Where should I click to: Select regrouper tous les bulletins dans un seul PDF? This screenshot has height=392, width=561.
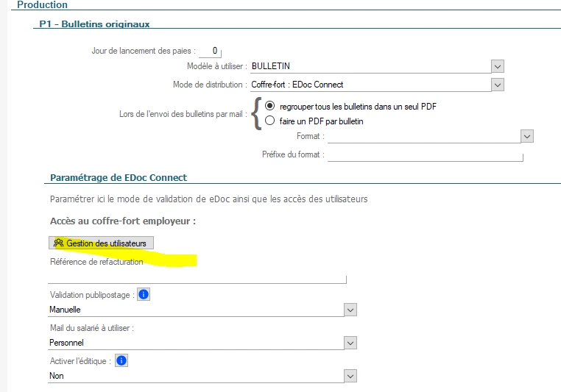269,106
